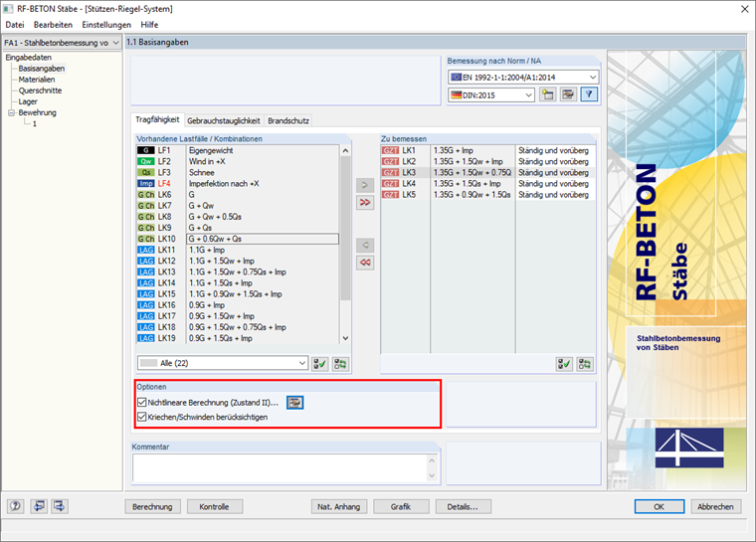Select Lager in the navigator tree
This screenshot has width=756, height=542.
pyautogui.click(x=28, y=101)
